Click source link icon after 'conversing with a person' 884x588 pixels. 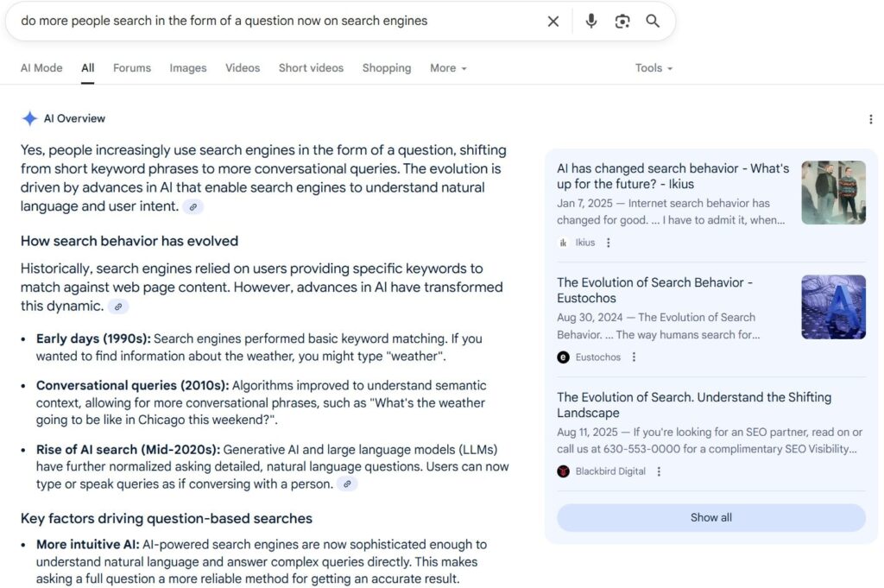coord(347,484)
